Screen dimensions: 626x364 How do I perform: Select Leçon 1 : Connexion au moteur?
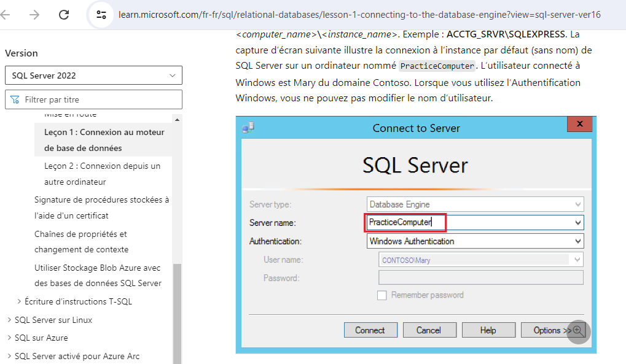(x=104, y=140)
